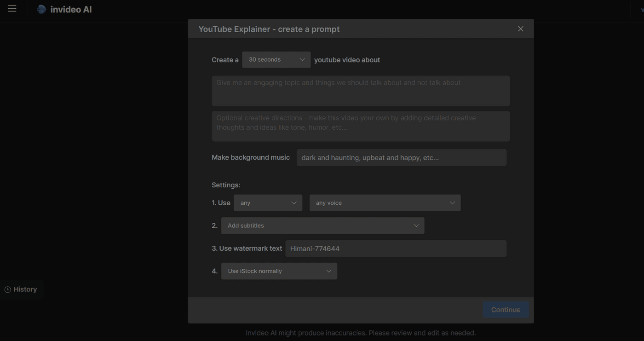Click the optional creative directions text area
Image resolution: width=644 pixels, height=341 pixels.
coord(361,126)
